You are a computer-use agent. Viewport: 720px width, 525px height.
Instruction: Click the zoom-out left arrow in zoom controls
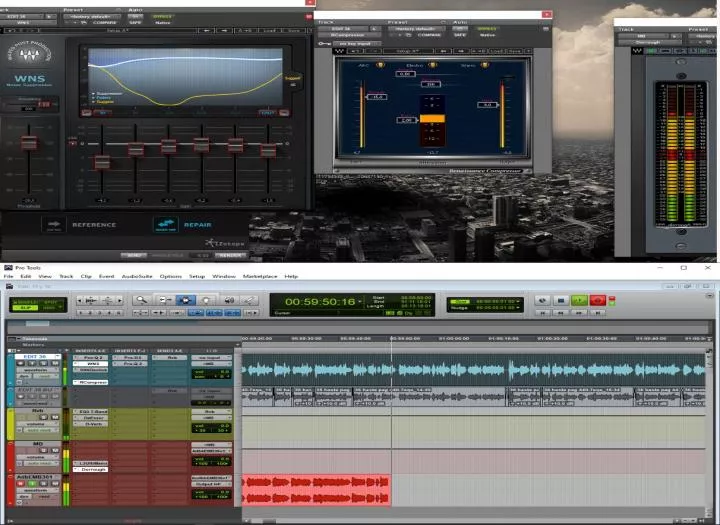[x=79, y=300]
